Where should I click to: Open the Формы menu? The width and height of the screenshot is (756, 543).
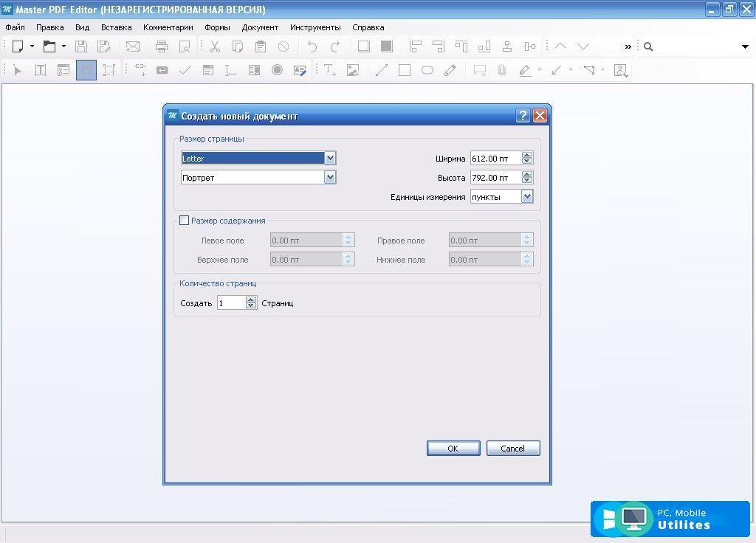click(x=217, y=27)
